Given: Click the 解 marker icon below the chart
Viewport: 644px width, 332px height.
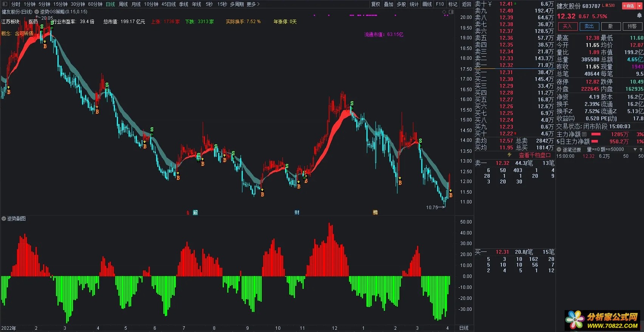Looking at the screenshot, I should click(195, 213).
